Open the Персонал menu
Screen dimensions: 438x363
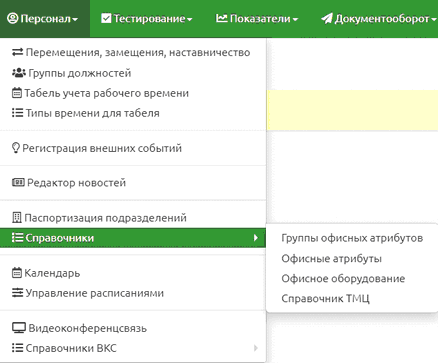(x=45, y=19)
